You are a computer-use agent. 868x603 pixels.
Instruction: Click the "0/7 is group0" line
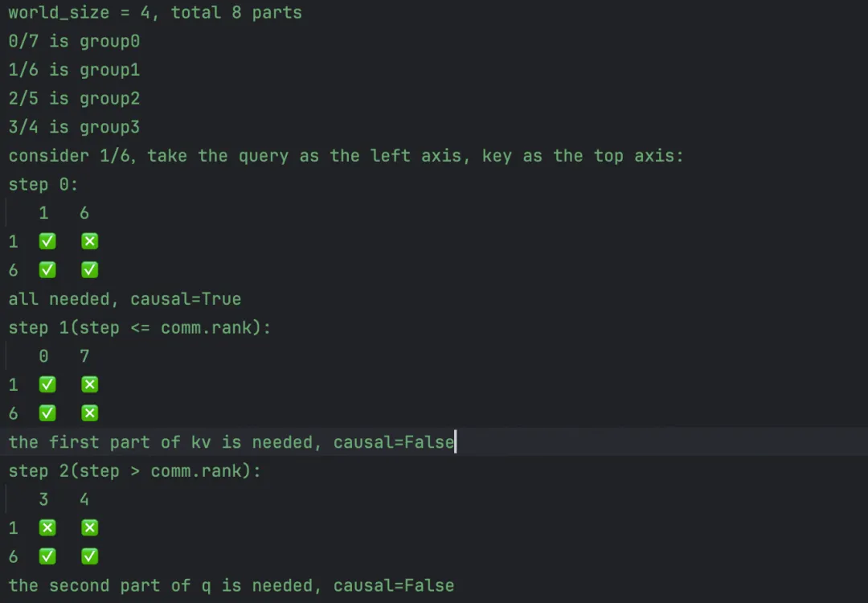(74, 41)
